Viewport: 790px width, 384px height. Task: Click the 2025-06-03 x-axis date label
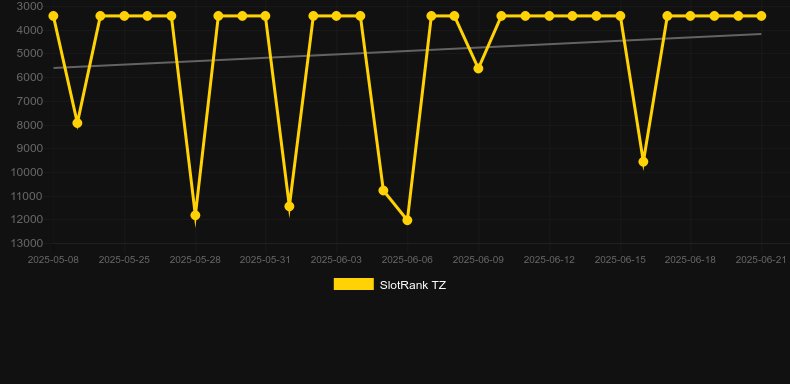(337, 260)
